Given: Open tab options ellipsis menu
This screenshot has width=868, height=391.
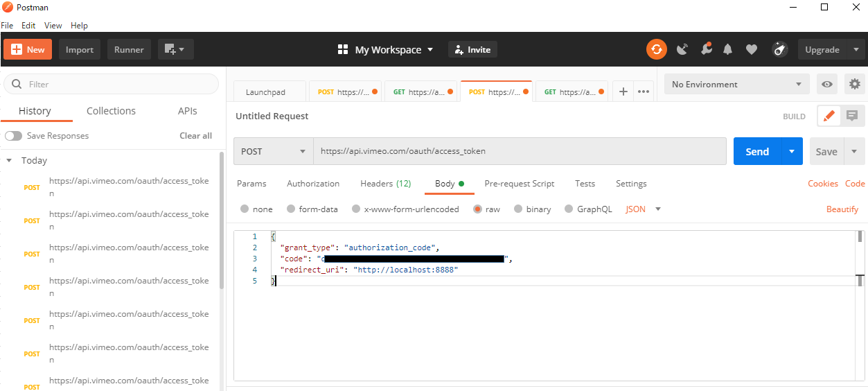Looking at the screenshot, I should [x=644, y=92].
